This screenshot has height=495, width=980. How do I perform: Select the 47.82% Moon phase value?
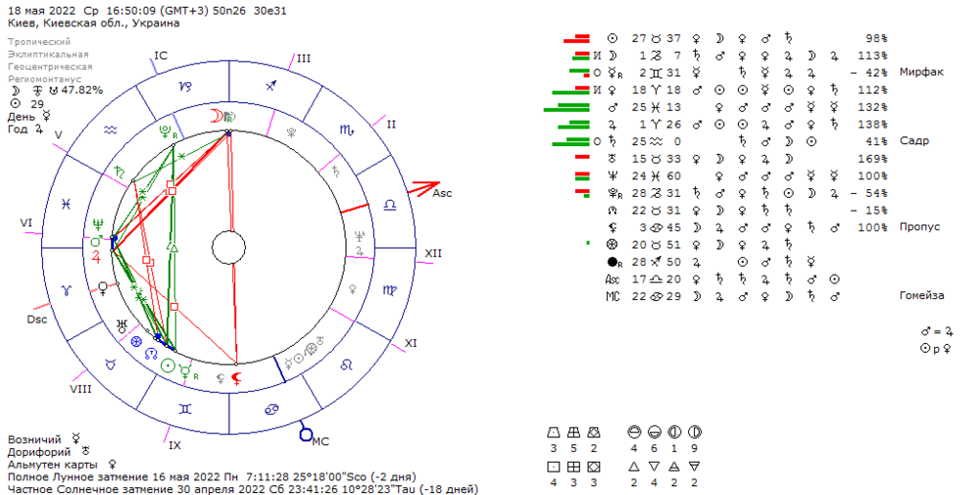point(82,90)
